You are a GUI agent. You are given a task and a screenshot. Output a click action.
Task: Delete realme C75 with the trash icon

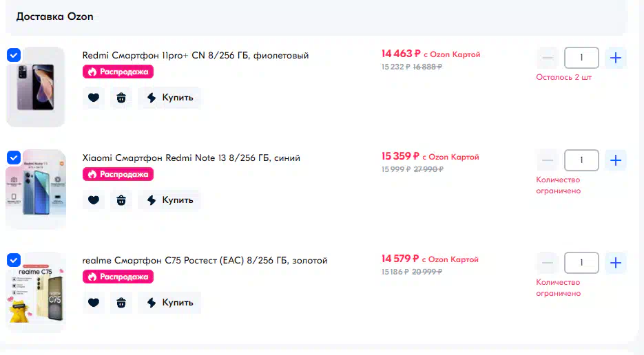click(121, 303)
